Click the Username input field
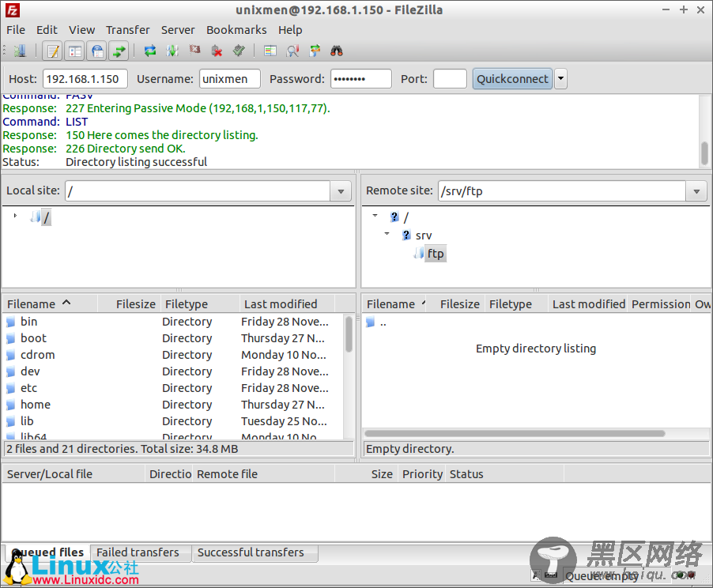Image resolution: width=713 pixels, height=588 pixels. [x=230, y=79]
